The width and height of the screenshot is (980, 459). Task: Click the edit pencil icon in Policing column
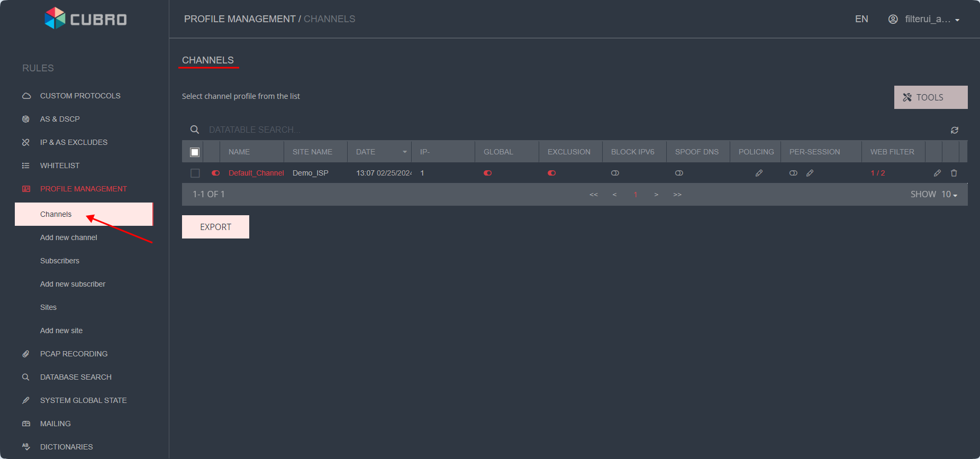[758, 173]
